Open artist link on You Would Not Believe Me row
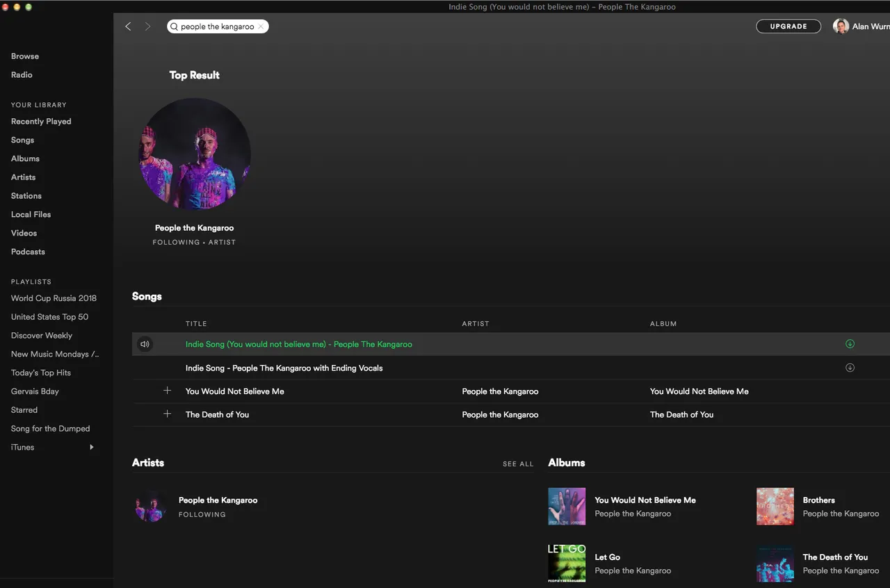 coord(500,391)
